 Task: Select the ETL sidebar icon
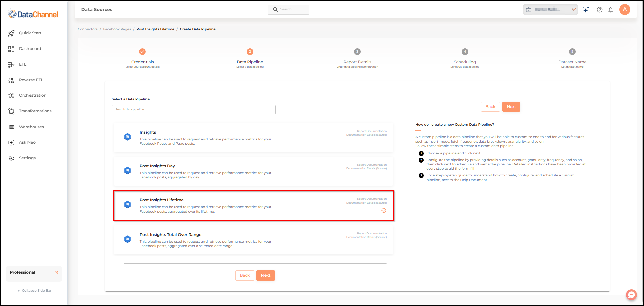pos(11,64)
